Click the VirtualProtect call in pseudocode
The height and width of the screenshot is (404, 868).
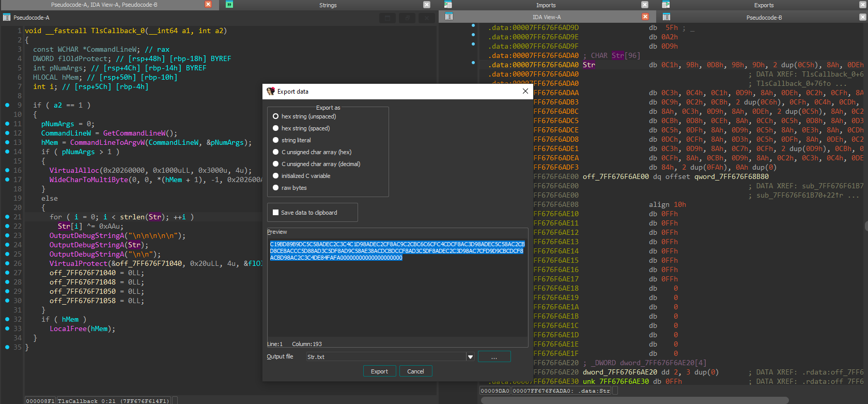click(79, 263)
